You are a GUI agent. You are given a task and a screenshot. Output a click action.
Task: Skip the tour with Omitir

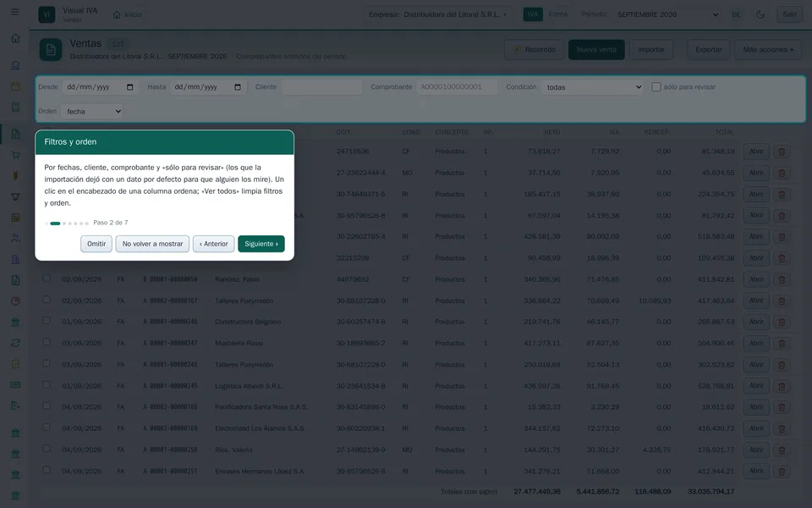pos(96,244)
